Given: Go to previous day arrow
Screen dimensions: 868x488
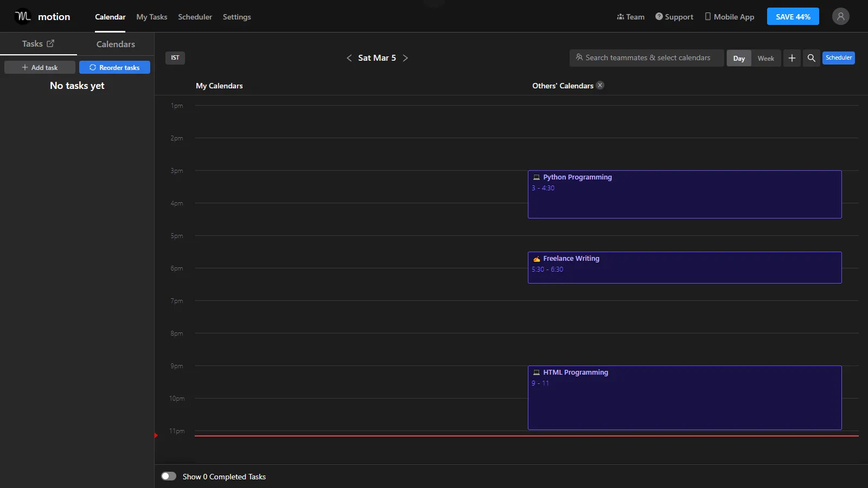Looking at the screenshot, I should pos(349,58).
